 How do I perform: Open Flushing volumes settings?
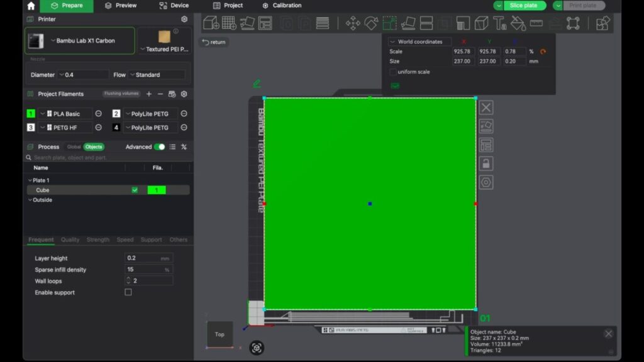(121, 94)
